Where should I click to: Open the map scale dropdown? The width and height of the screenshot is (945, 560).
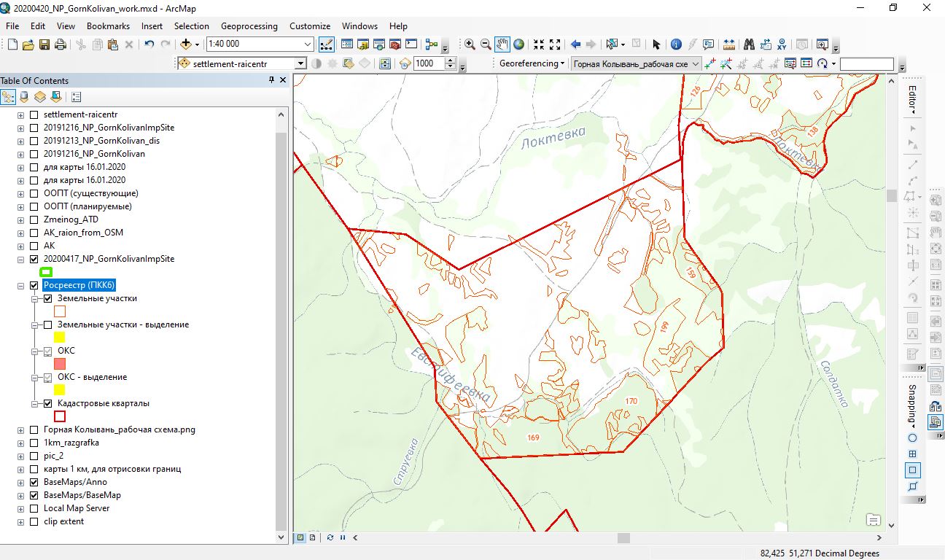click(x=308, y=44)
